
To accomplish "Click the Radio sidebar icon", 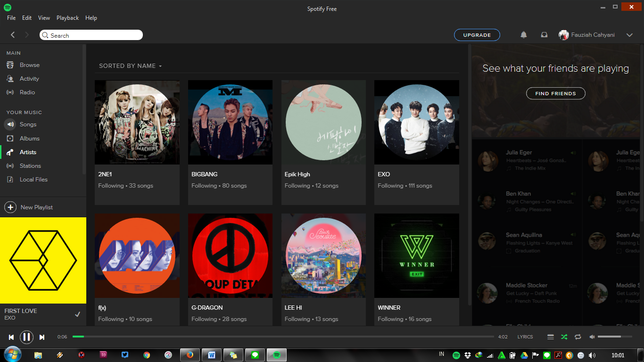I will [10, 92].
